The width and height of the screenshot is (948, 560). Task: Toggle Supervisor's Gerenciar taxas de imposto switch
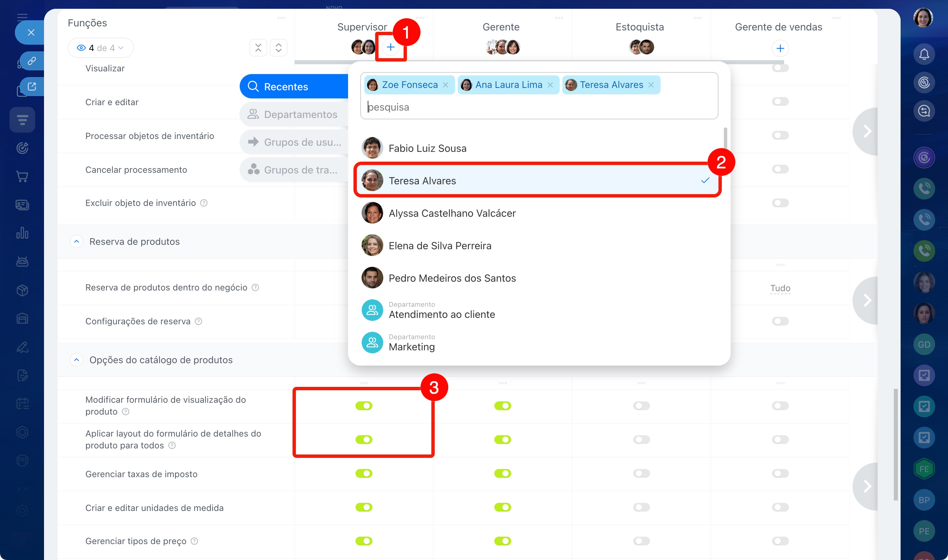[364, 473]
